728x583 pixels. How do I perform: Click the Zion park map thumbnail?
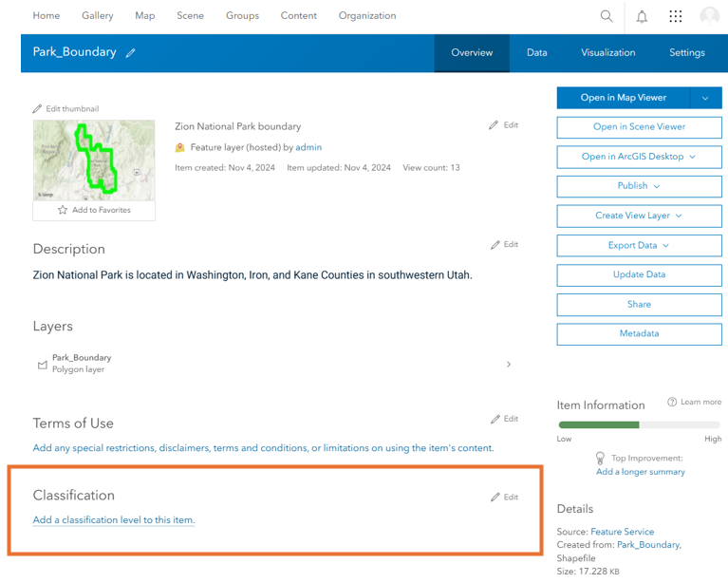pyautogui.click(x=94, y=160)
